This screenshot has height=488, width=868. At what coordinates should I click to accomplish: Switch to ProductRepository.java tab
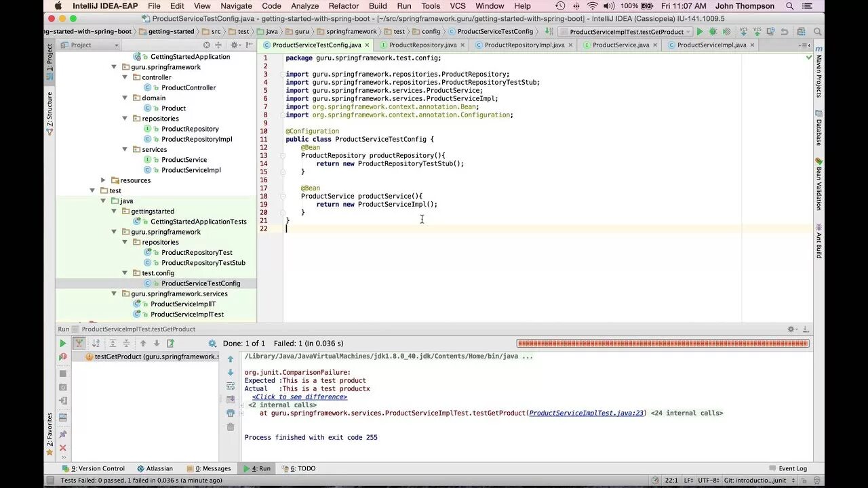tap(422, 45)
